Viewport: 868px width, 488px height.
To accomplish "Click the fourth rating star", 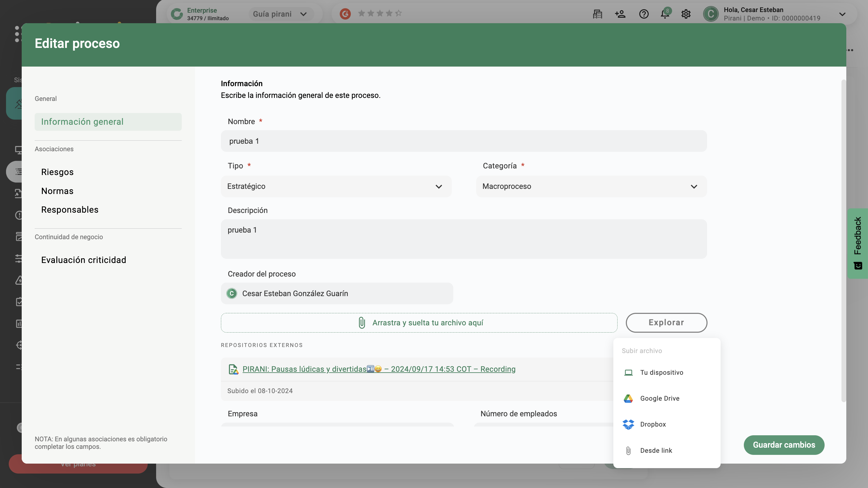I will click(389, 14).
